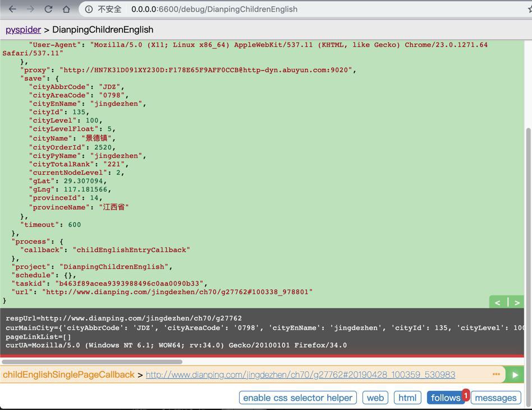Click the "project" value DianpingChildrenEnglish in JSON
Viewport: 532px width, 410px height.
114,267
